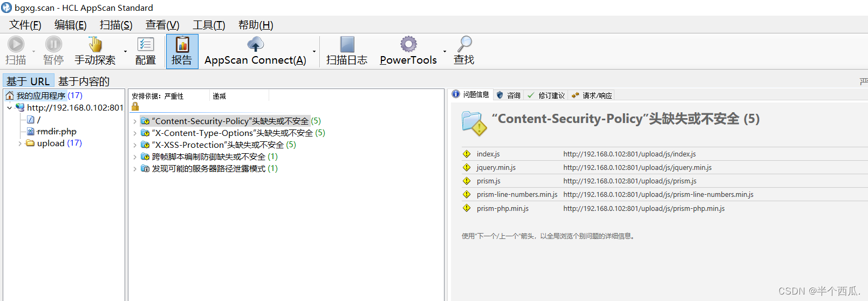Open PowerTools dropdown arrow
The height and width of the screenshot is (301, 868).
(x=445, y=51)
